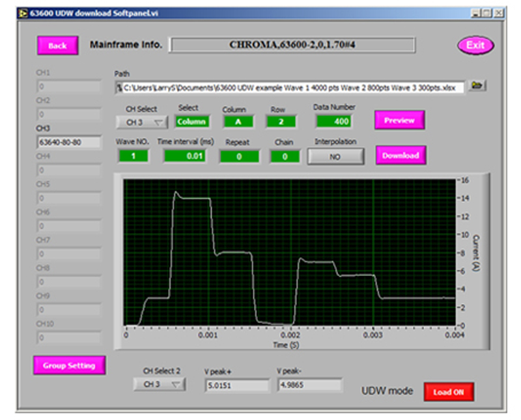Click the CH1 module field

[x=68, y=87]
